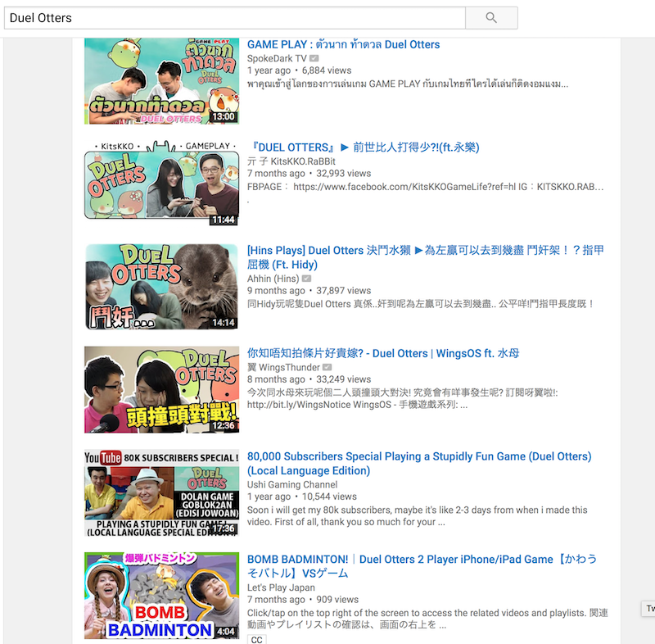Open the 80K Subscribers Special thumbnail
The width and height of the screenshot is (655, 644).
(161, 492)
